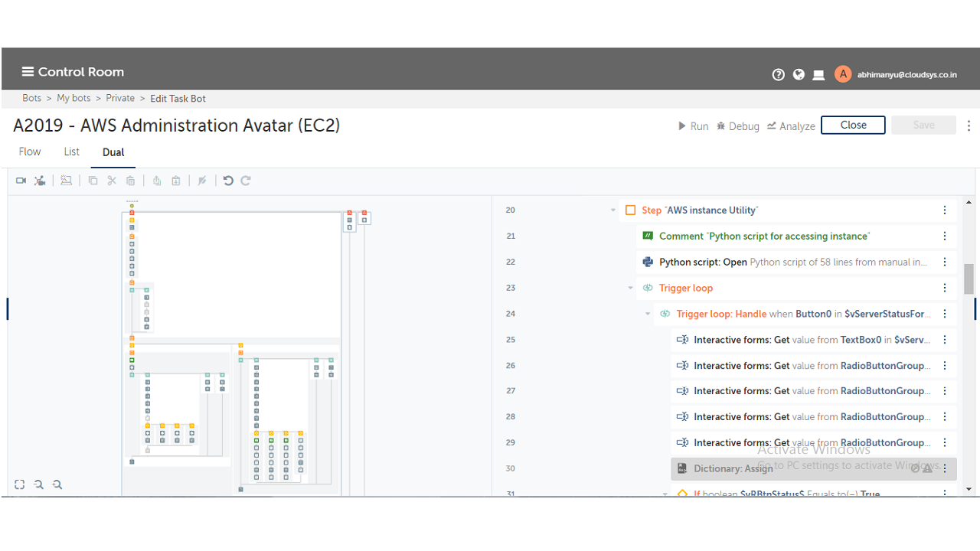Collapse the Step "AWS instance Utility" block
Image resolution: width=980 pixels, height=551 pixels.
pos(613,210)
